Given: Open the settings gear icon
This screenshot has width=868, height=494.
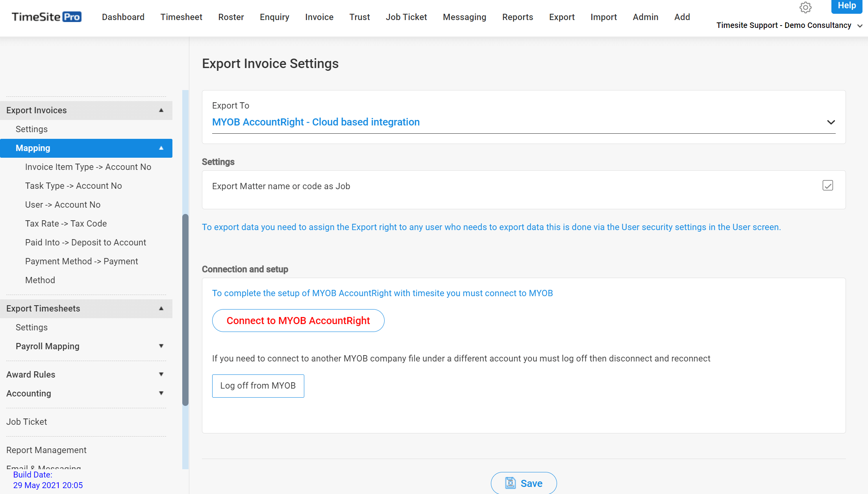Looking at the screenshot, I should (805, 7).
